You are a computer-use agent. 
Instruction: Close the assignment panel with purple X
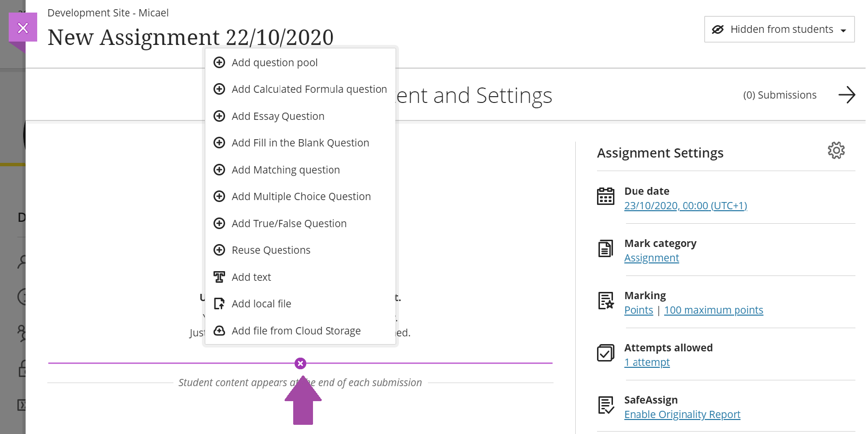pyautogui.click(x=23, y=28)
